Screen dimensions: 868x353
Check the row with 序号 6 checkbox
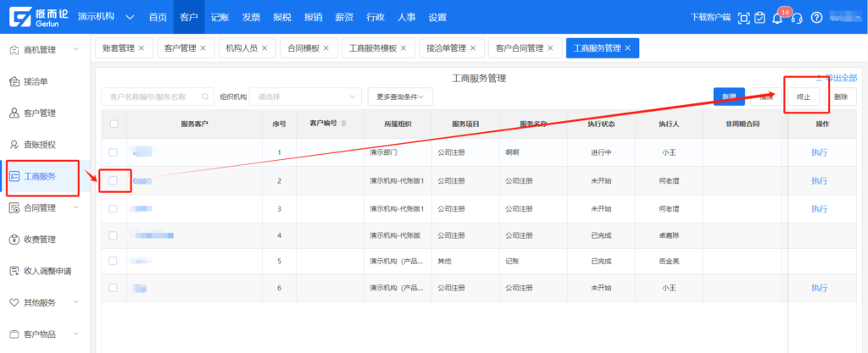point(113,287)
